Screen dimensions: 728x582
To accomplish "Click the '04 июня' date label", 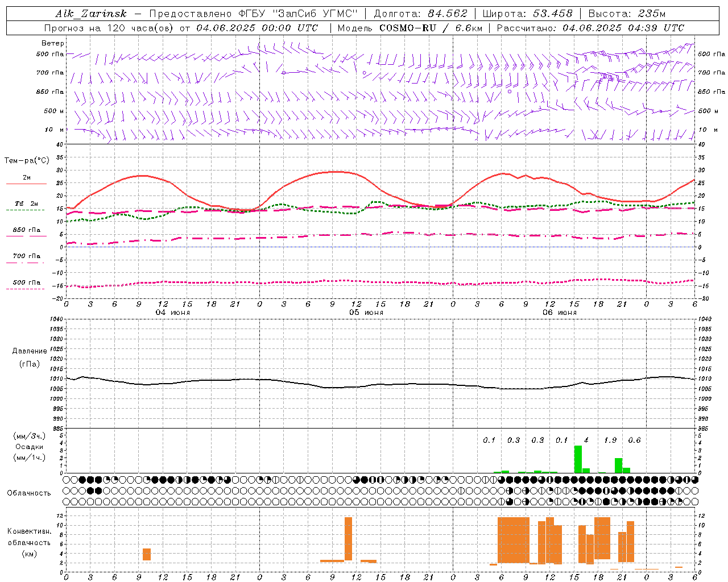I will (173, 313).
